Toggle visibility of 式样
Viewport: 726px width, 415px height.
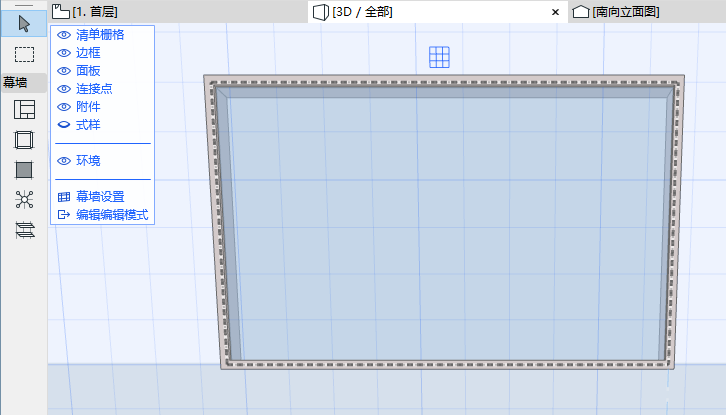[x=64, y=125]
